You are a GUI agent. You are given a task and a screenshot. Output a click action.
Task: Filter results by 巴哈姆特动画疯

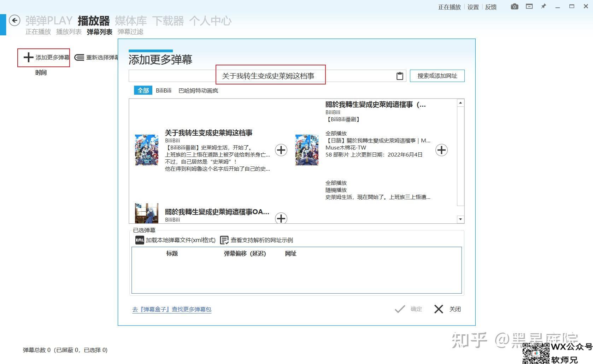[198, 90]
